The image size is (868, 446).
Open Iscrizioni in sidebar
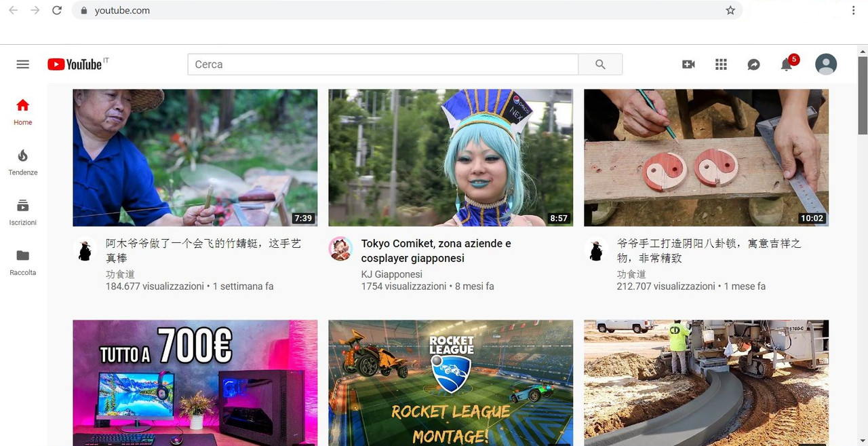click(22, 212)
